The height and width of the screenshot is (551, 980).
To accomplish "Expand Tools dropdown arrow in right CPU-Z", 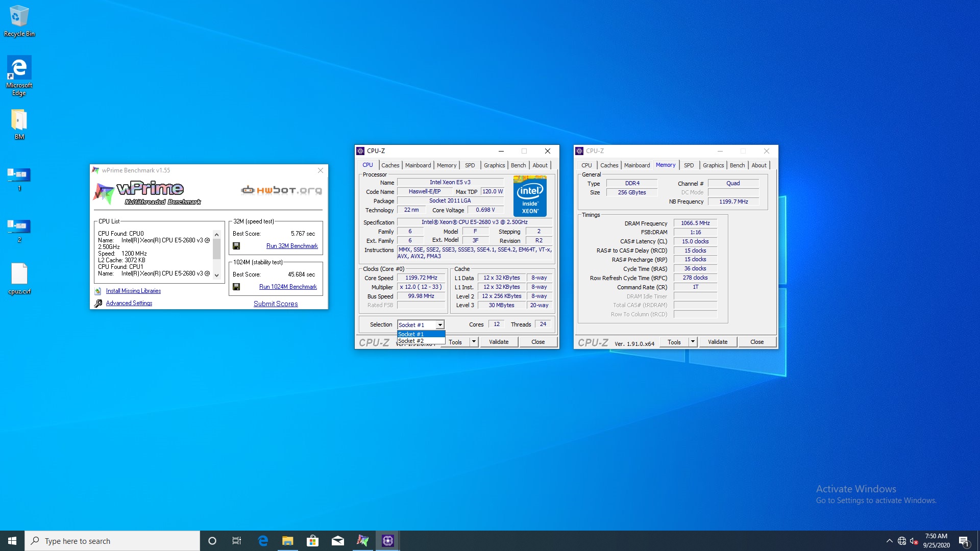I will click(x=693, y=342).
